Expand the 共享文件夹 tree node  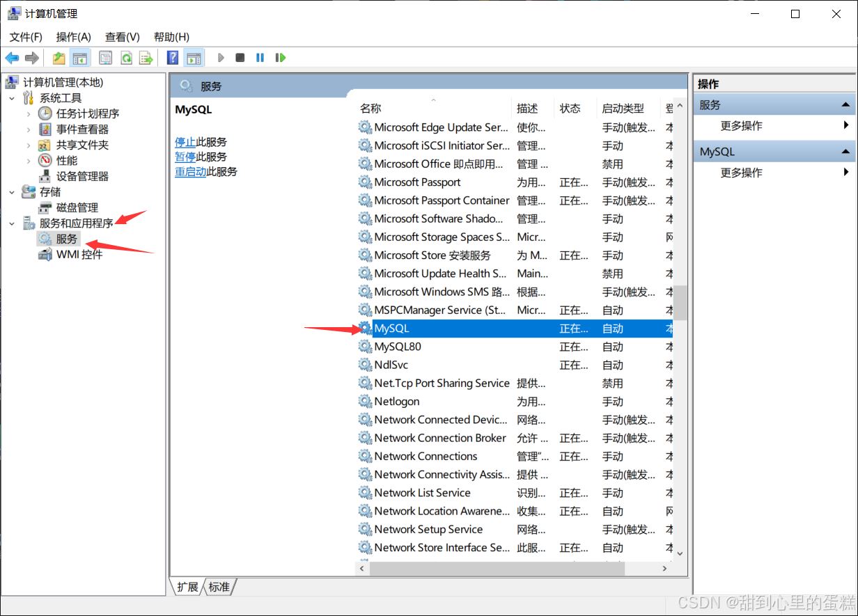(x=29, y=145)
